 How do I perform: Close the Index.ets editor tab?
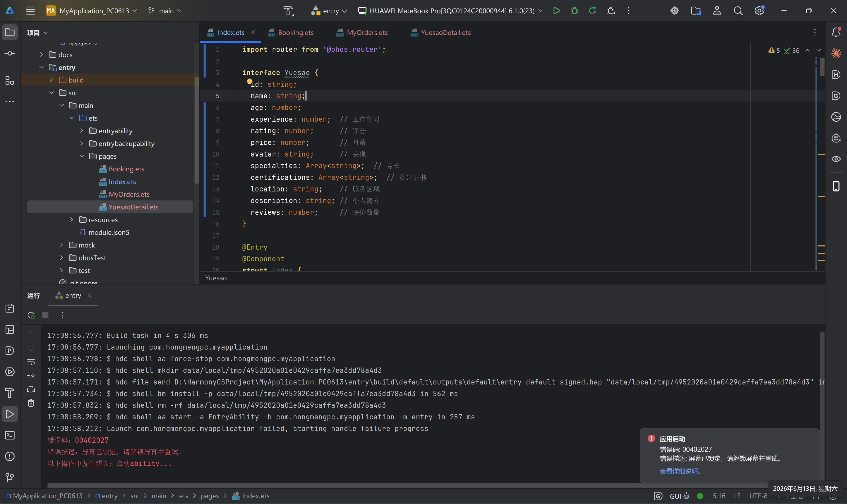(x=253, y=32)
